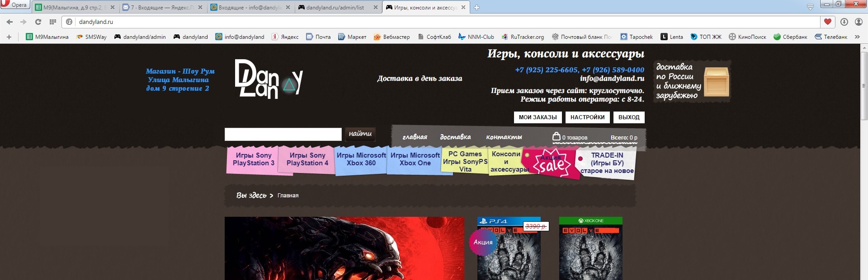The image size is (868, 280).
Task: Click the Главная breadcrumb link
Action: pos(288,196)
